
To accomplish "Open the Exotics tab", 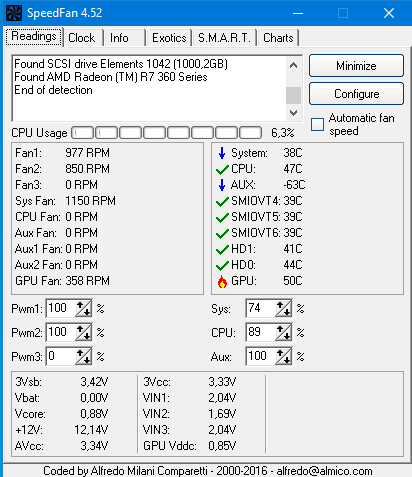I will tap(169, 38).
